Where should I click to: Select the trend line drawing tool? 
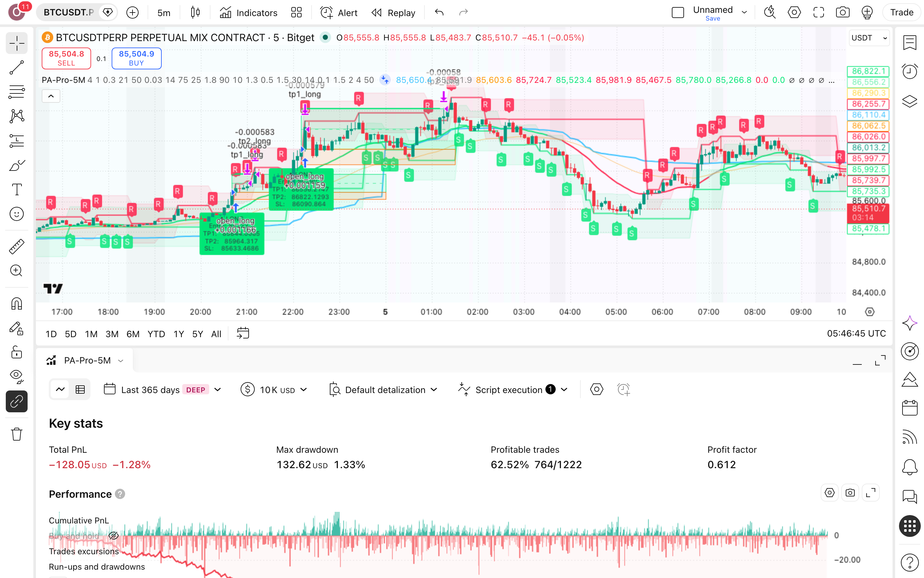(x=16, y=67)
